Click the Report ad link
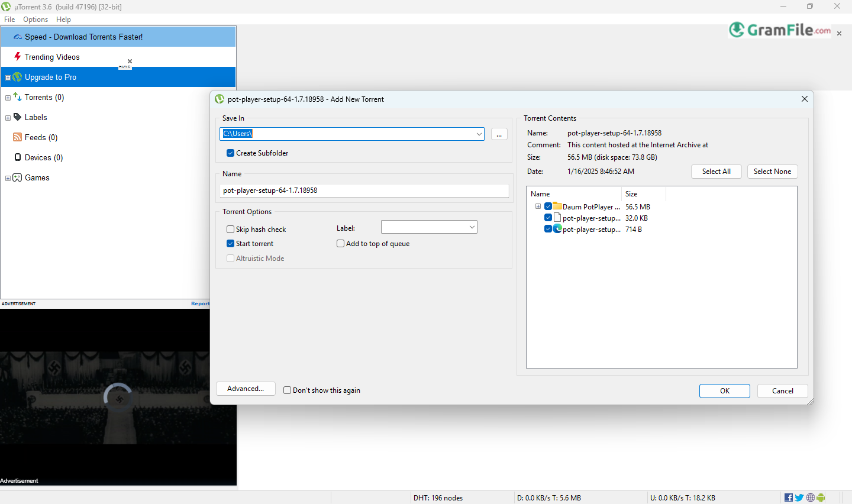Screen dimensions: 852x504 200,303
